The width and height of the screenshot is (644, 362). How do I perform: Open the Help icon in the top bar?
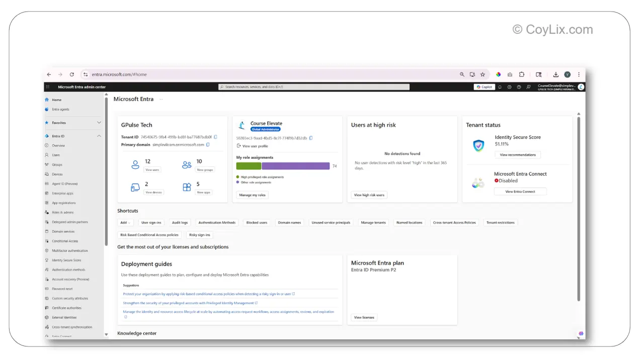pyautogui.click(x=518, y=86)
